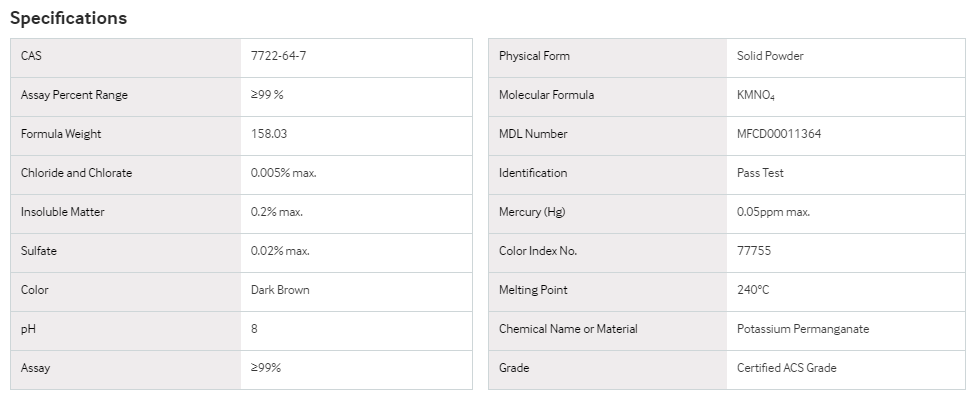Click the Specifications heading

coord(68,18)
